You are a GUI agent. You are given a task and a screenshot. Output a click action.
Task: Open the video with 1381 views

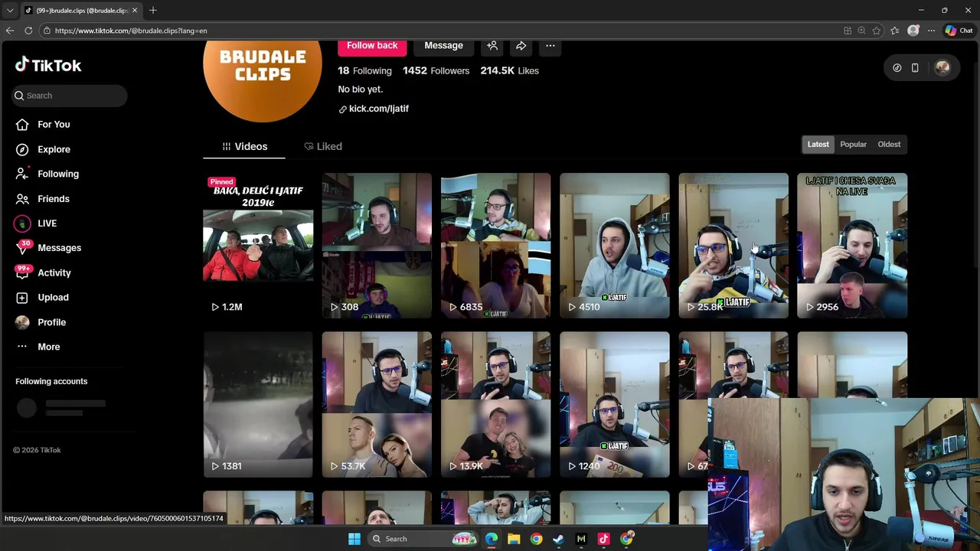coord(258,404)
